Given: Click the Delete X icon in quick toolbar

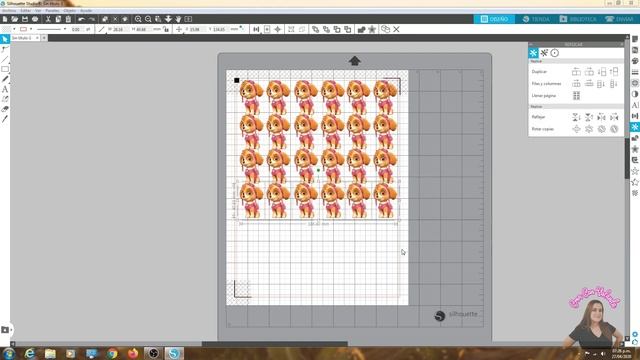Looking at the screenshot, I should (x=396, y=29).
